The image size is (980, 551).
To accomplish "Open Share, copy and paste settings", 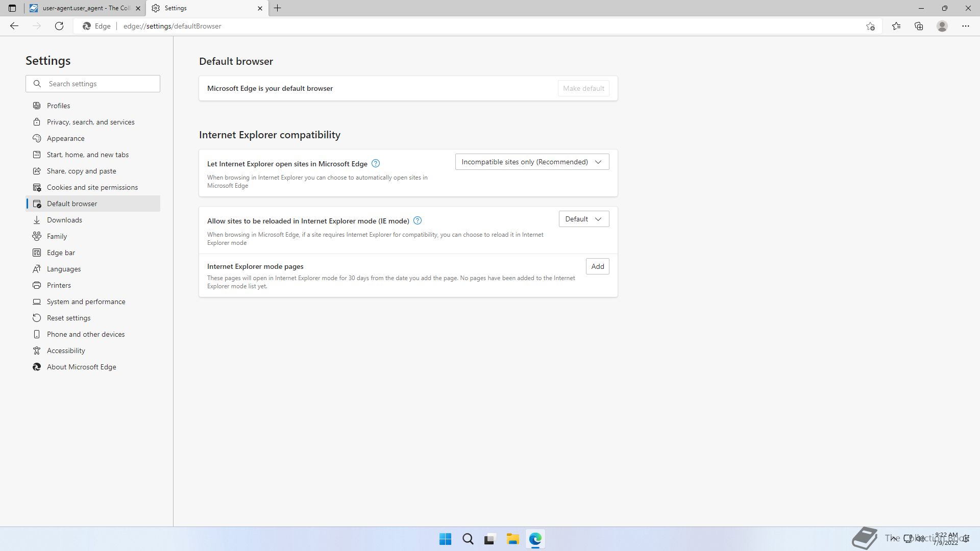I will tap(93, 171).
